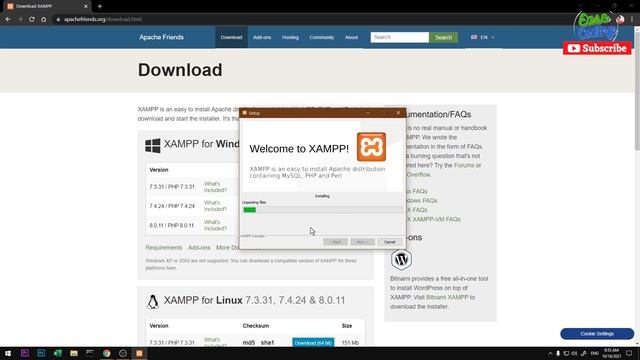The height and width of the screenshot is (360, 640).
Task: Open the Community nav item
Action: [x=322, y=37]
